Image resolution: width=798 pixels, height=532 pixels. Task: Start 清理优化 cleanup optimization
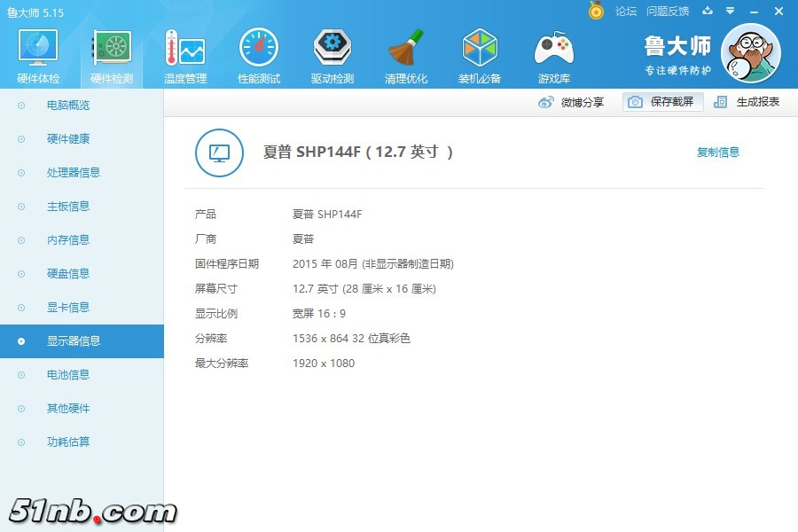click(x=405, y=53)
